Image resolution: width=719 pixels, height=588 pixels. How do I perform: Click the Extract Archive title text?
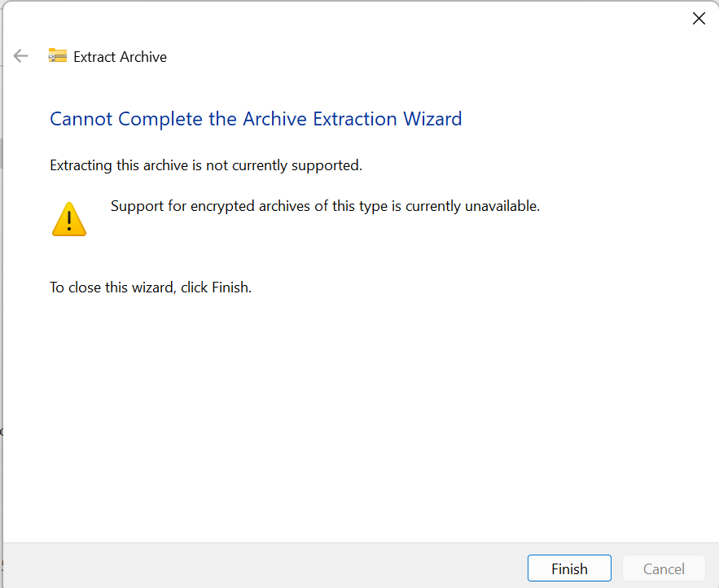point(121,57)
